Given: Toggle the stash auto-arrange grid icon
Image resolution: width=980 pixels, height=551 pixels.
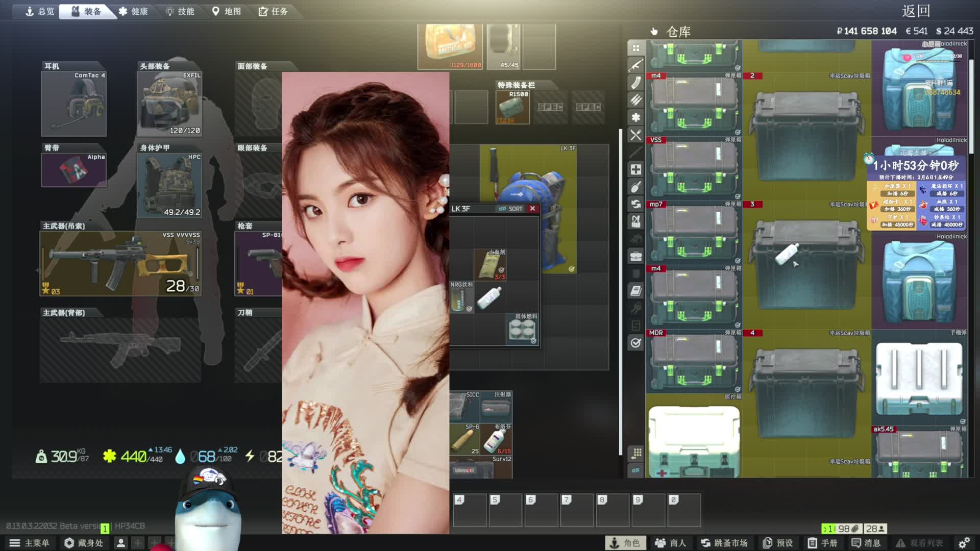Looking at the screenshot, I should [x=636, y=453].
